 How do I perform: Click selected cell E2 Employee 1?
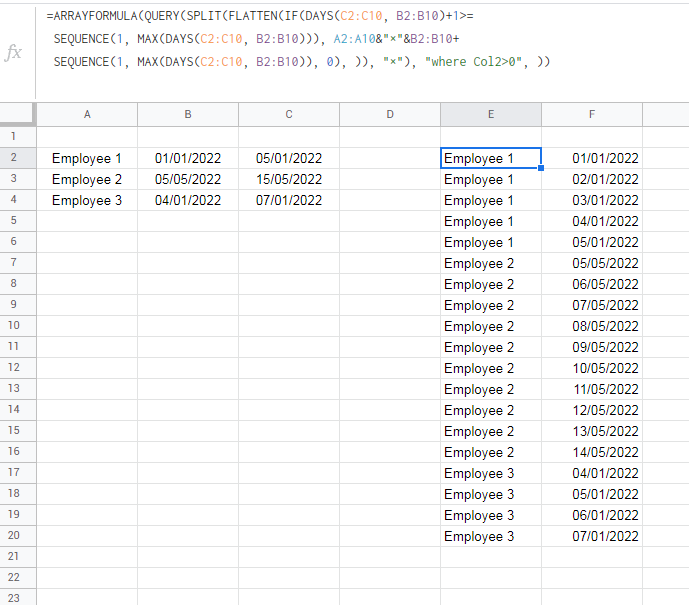(x=491, y=158)
